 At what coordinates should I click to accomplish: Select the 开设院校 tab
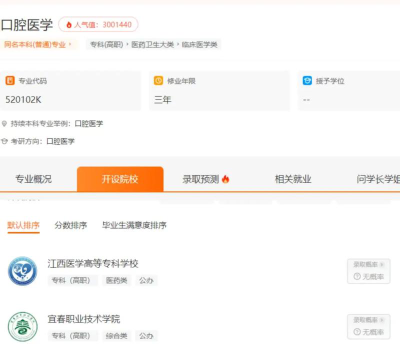(x=120, y=179)
